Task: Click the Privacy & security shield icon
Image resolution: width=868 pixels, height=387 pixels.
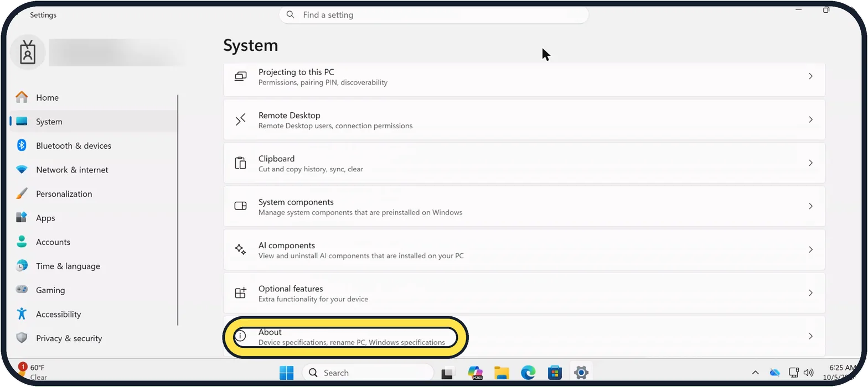Action: click(22, 338)
